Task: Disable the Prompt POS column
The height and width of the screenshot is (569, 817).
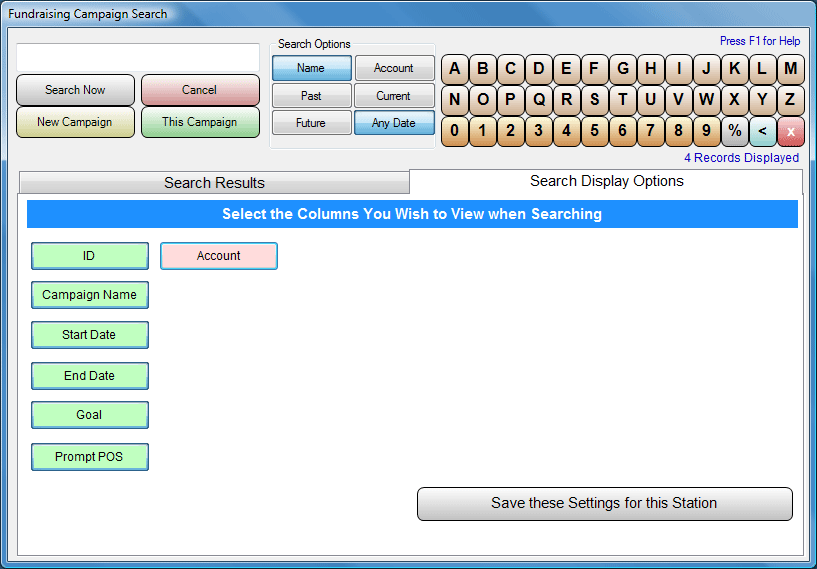Action: pos(90,457)
